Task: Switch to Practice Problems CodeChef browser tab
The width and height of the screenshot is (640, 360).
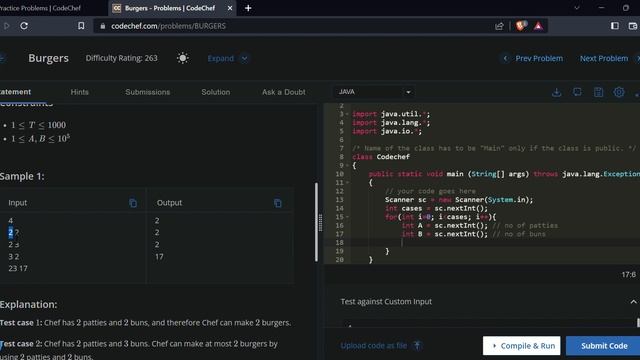Action: [41, 8]
